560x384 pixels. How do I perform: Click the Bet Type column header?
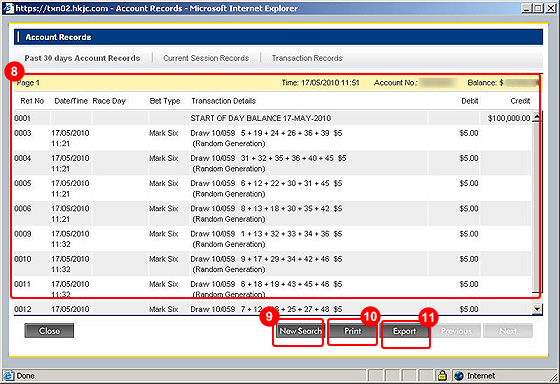pyautogui.click(x=165, y=101)
